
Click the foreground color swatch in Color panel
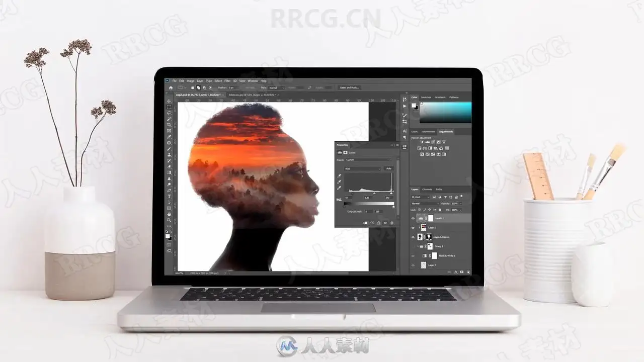pyautogui.click(x=414, y=105)
